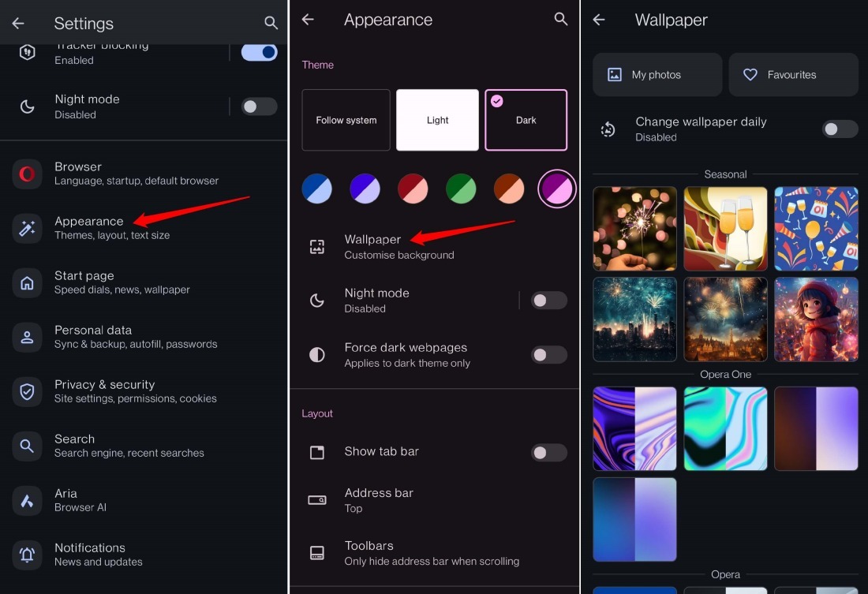Tap the moon icon in Appearance Night mode
This screenshot has height=594, width=868.
click(317, 301)
